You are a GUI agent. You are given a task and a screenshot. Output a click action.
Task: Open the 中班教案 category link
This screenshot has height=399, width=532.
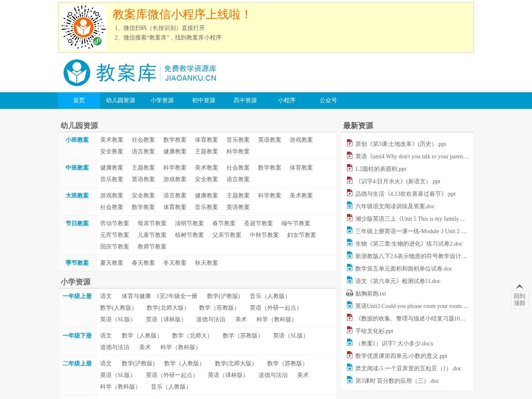[x=77, y=168]
